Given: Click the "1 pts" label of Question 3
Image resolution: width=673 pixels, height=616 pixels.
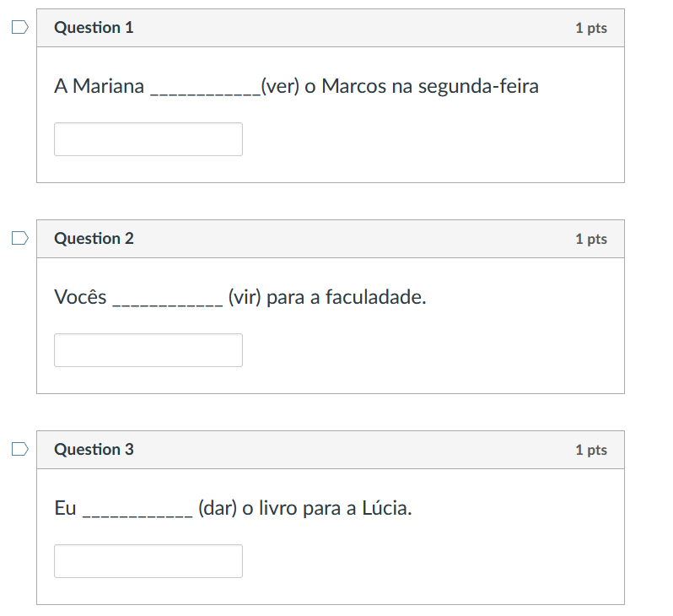Looking at the screenshot, I should [x=590, y=451].
